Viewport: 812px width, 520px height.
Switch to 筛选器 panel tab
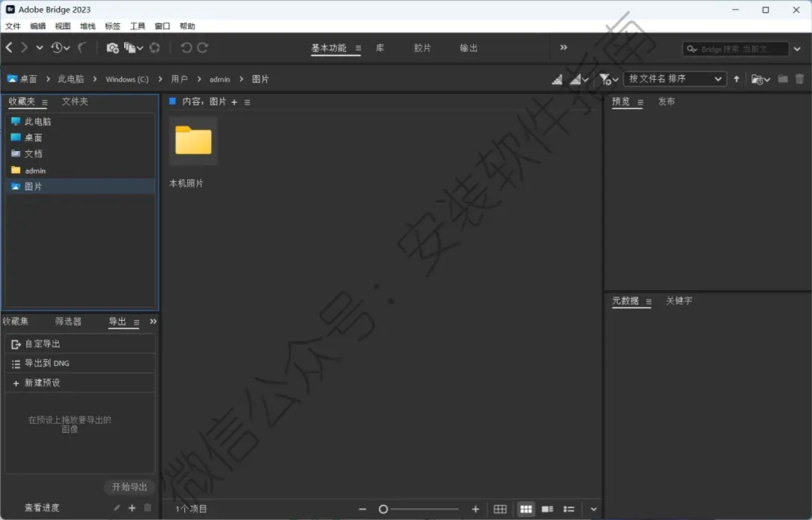pos(68,322)
